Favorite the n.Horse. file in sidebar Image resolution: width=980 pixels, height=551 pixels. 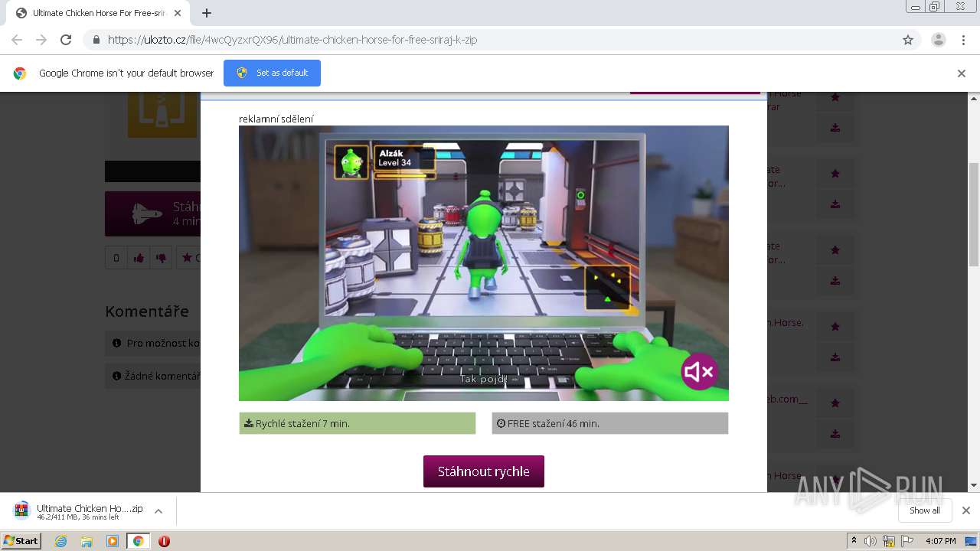(x=835, y=327)
